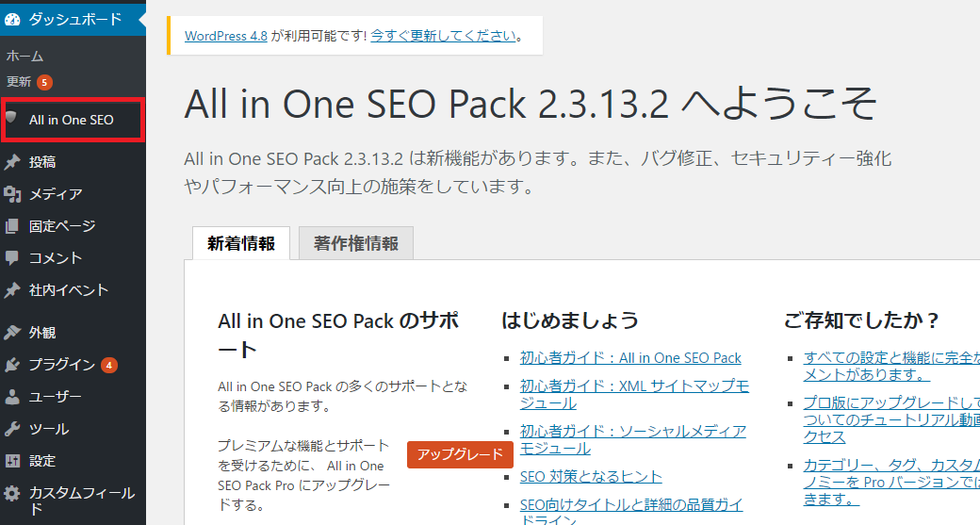The image size is (980, 525).
Task: Click the gear icon beside カスタムフィールド
Action: pos(12,493)
